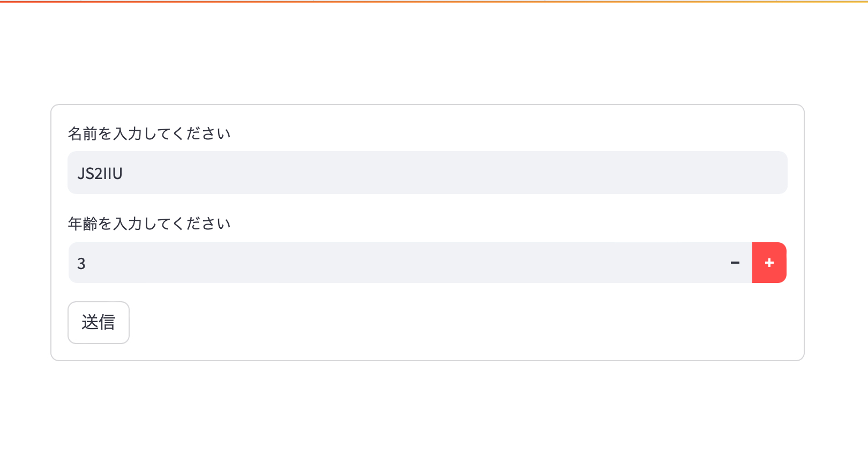Click on the JS2IIU text value
Viewport: 868px width, 462px height.
coord(100,173)
